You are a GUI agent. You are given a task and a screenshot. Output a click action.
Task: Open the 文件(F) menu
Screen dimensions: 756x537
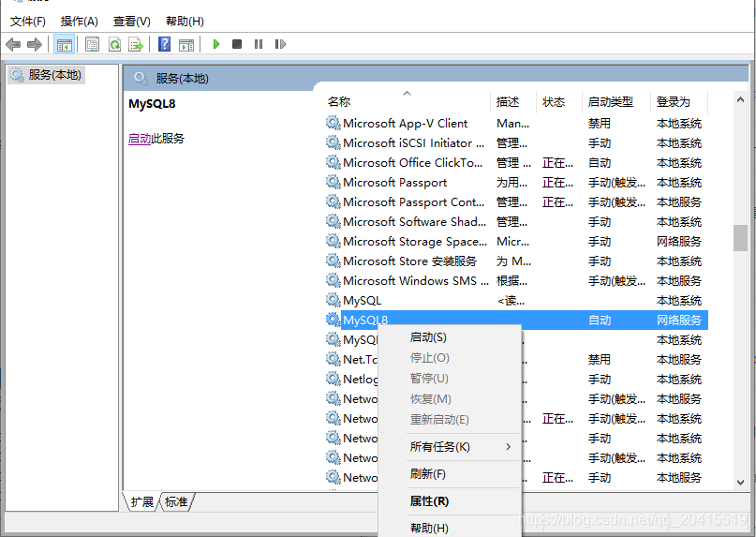click(27, 22)
